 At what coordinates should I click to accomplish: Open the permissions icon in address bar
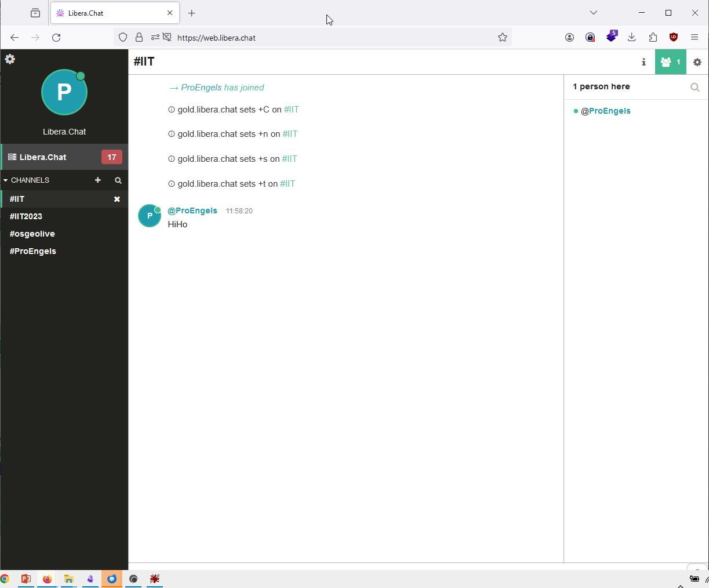tap(155, 38)
